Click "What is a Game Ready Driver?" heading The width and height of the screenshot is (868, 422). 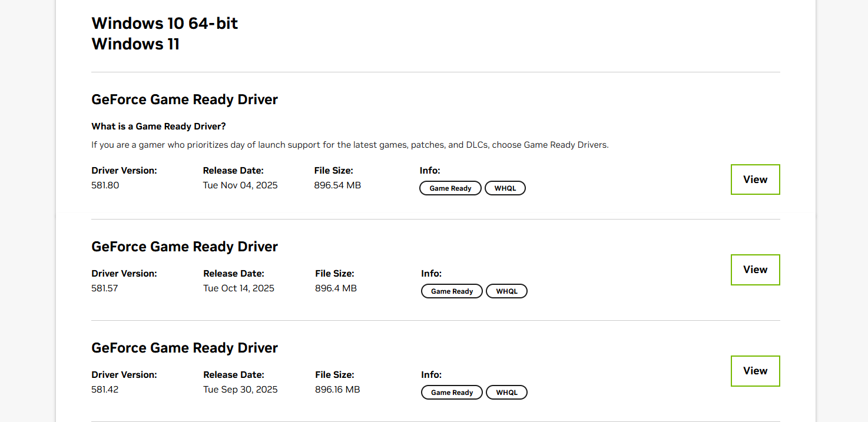point(158,127)
